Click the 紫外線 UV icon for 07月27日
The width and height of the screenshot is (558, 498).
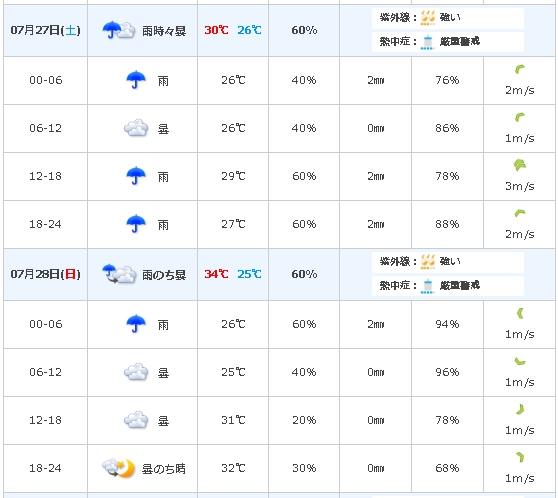tap(428, 17)
